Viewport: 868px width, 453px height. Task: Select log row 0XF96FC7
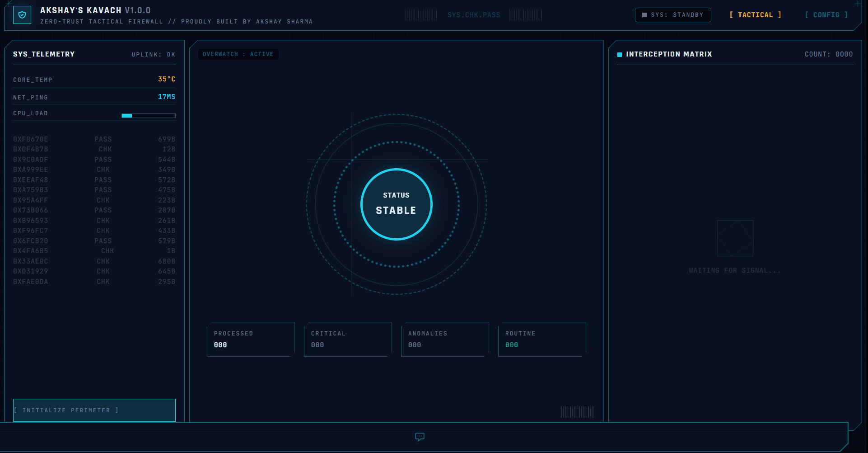point(94,231)
